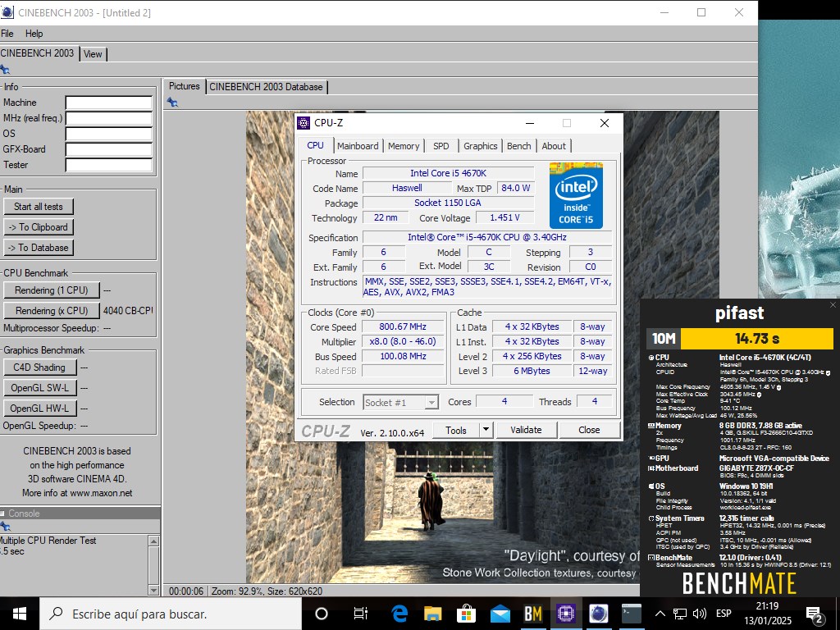Click the 14.73 s pifast result bar
The height and width of the screenshot is (630, 840).
pos(757,339)
